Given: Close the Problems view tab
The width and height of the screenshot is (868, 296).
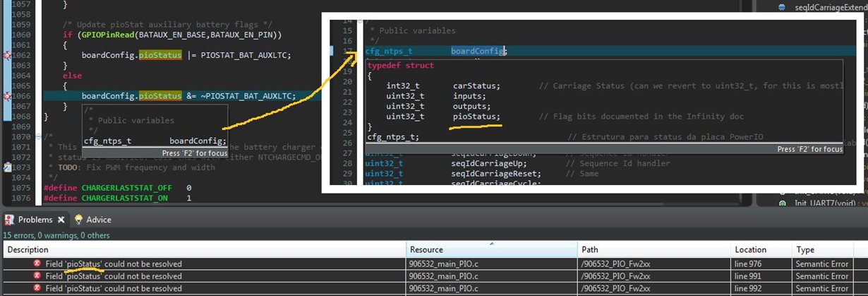Looking at the screenshot, I should coord(61,220).
